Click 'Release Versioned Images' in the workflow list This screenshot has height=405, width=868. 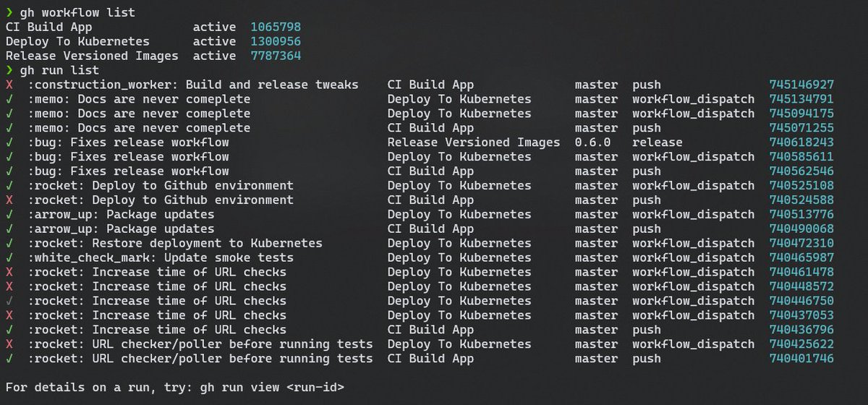click(92, 56)
